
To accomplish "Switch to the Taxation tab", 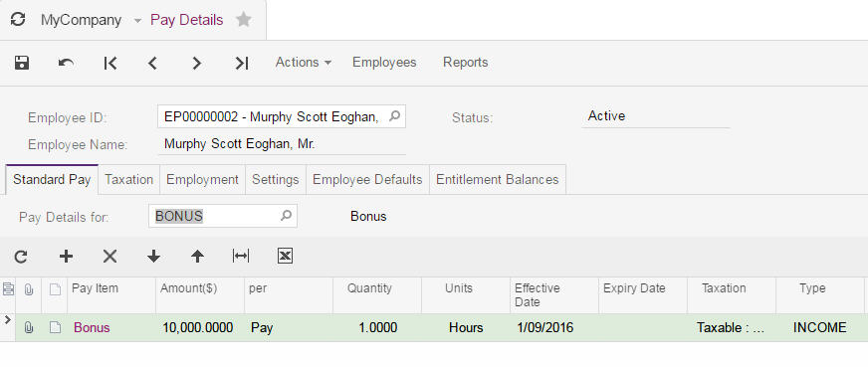I will tap(129, 180).
